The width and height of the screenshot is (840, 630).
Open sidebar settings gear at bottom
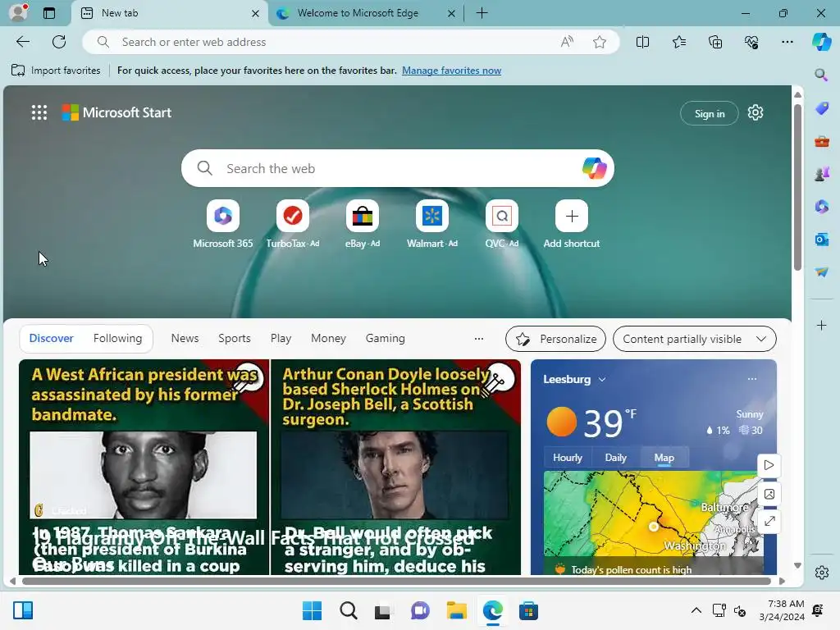[x=821, y=573]
